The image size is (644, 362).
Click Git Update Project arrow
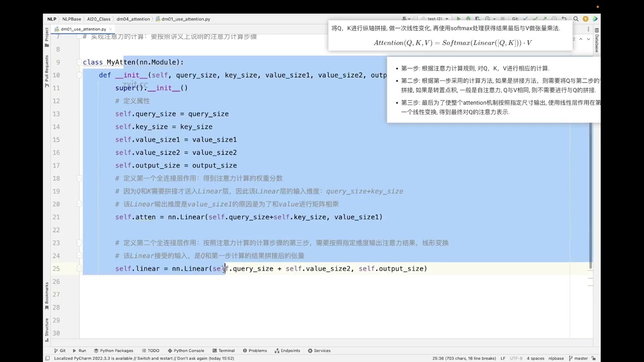525,19
